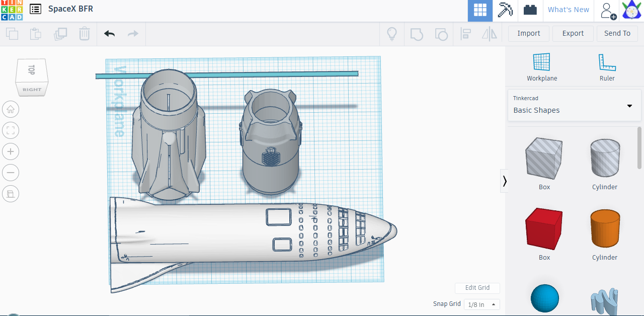Click the Undo arrow
This screenshot has width=644, height=316.
pos(109,34)
